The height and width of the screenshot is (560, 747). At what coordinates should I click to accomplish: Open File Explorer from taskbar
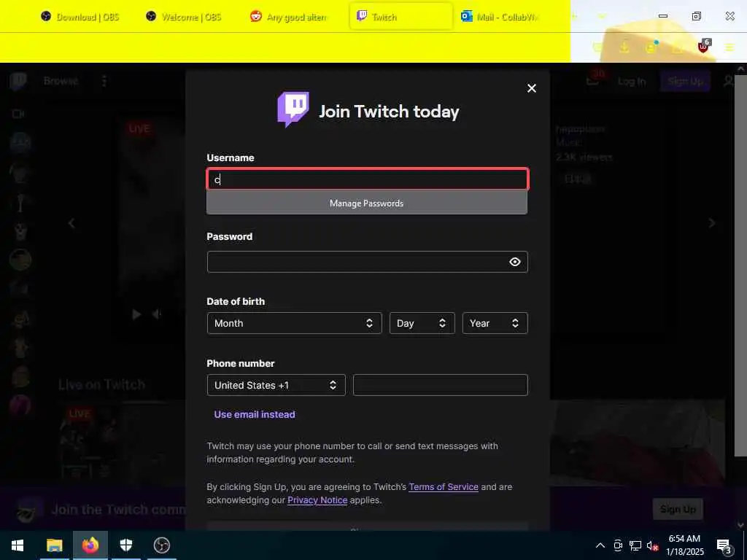[54, 545]
